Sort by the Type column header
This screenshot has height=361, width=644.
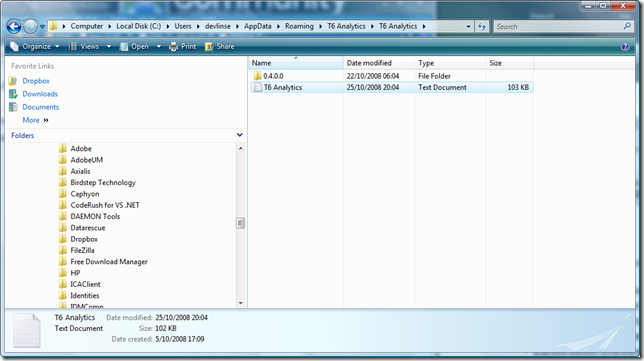[450, 63]
